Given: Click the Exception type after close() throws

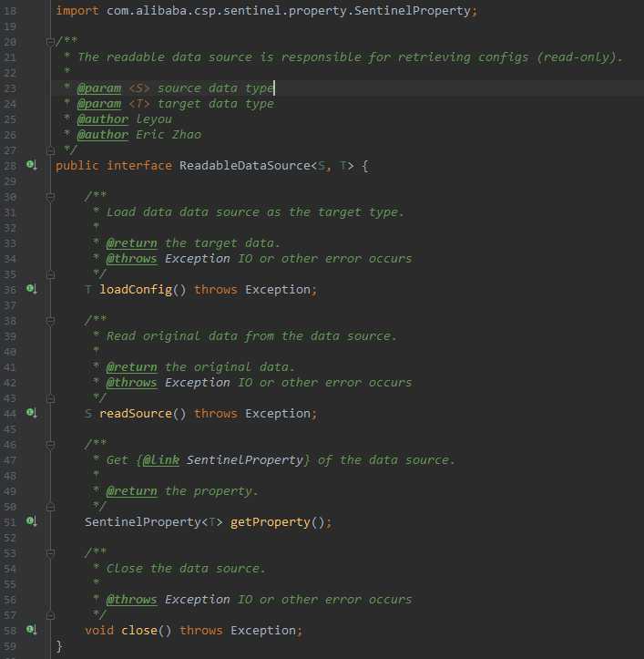Looking at the screenshot, I should click(x=263, y=631).
